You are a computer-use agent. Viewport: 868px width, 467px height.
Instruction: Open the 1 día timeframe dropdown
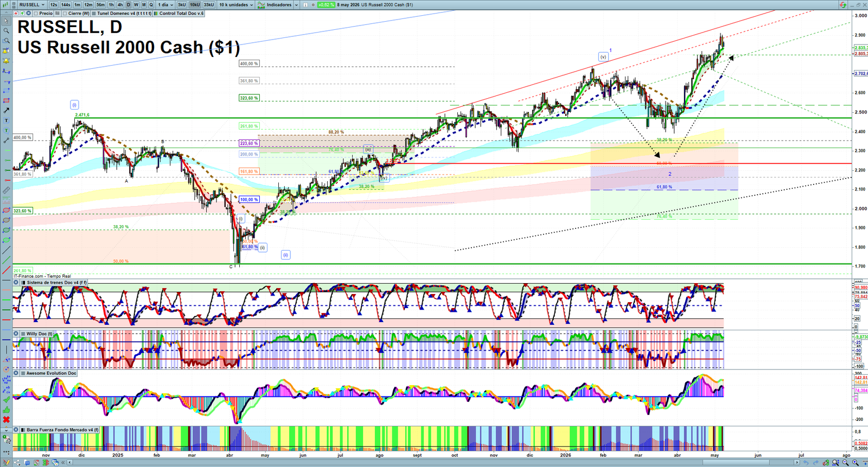(x=165, y=4)
